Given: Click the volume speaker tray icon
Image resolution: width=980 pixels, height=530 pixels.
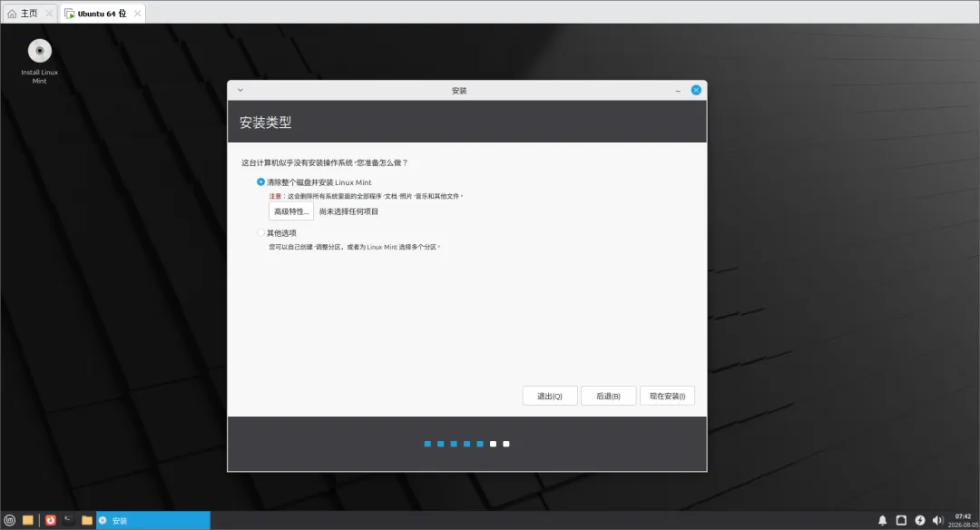Looking at the screenshot, I should 937,520.
